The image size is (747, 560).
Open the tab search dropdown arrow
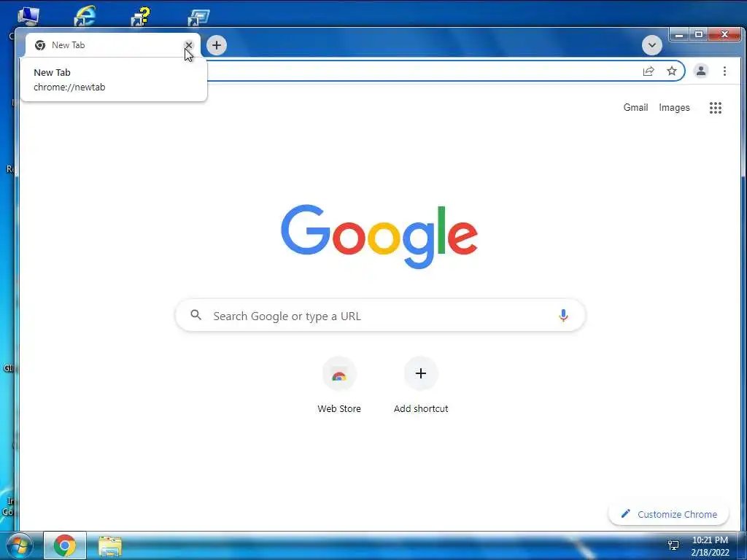(x=651, y=45)
